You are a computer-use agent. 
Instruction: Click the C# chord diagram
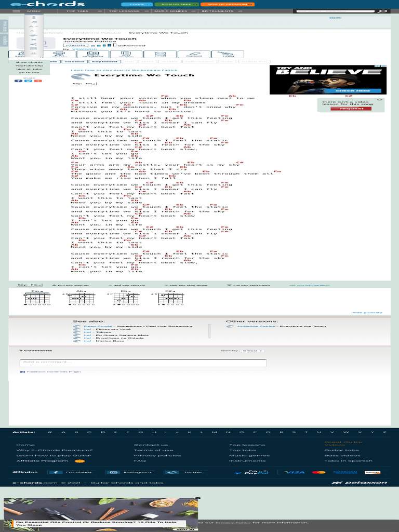(x=170, y=298)
